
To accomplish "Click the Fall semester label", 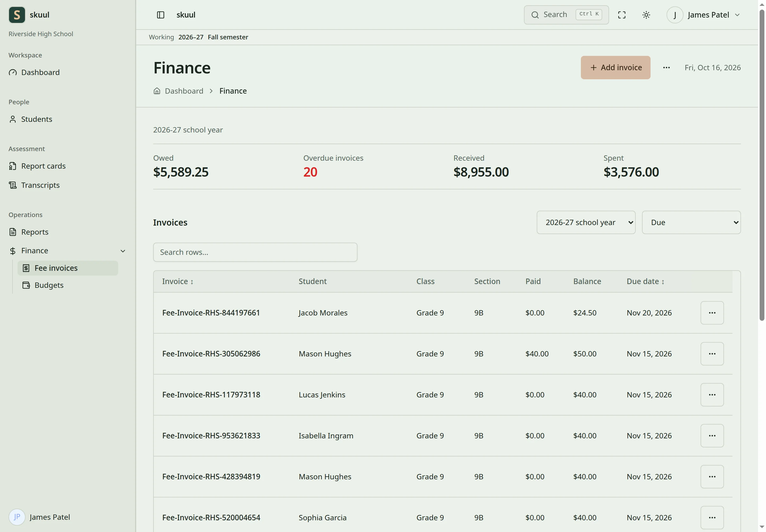I will [x=228, y=37].
